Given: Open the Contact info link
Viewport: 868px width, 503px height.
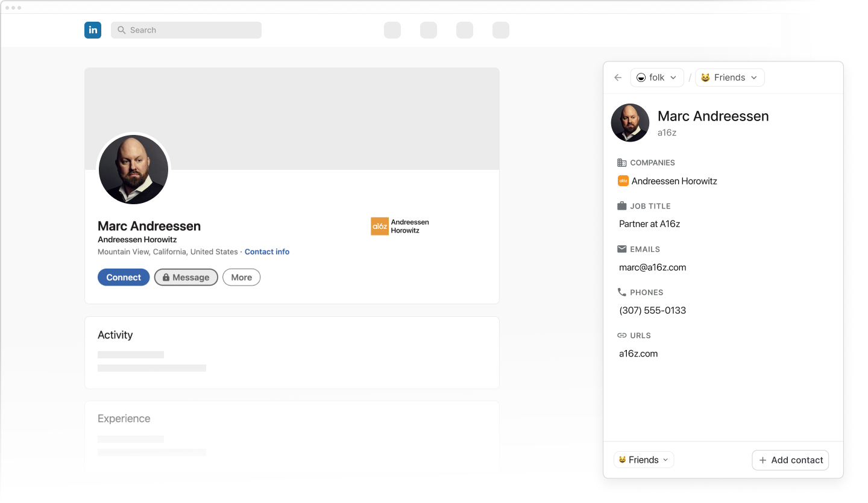Looking at the screenshot, I should tap(267, 252).
